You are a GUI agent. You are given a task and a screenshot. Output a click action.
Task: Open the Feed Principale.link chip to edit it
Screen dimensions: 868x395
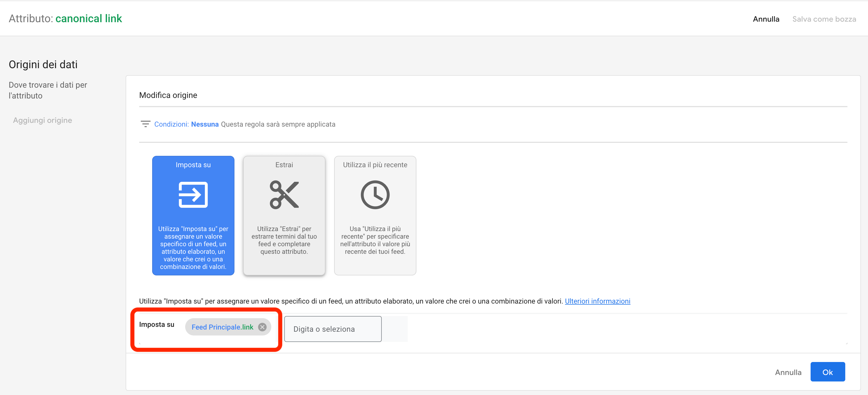click(222, 327)
